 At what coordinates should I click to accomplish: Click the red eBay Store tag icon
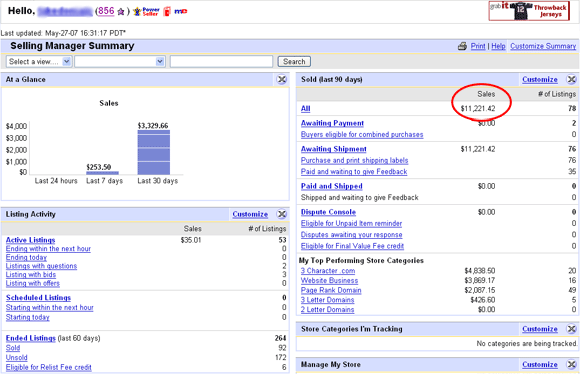pyautogui.click(x=167, y=11)
